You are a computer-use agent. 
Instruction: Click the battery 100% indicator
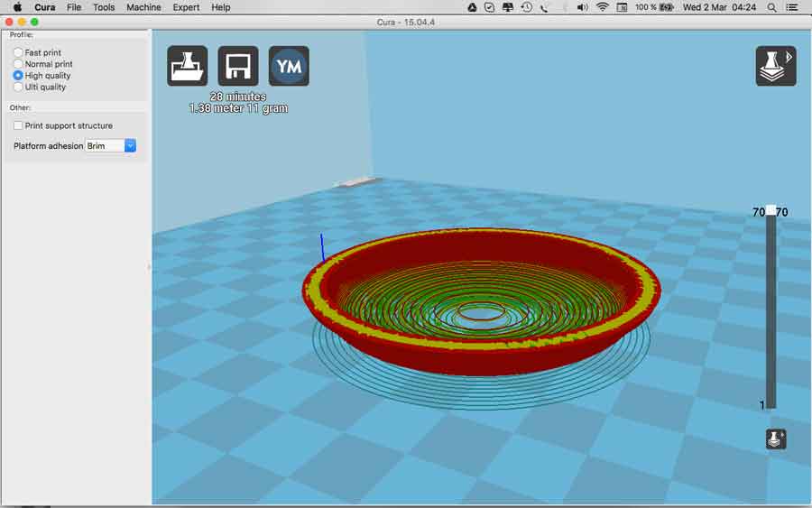pos(654,7)
